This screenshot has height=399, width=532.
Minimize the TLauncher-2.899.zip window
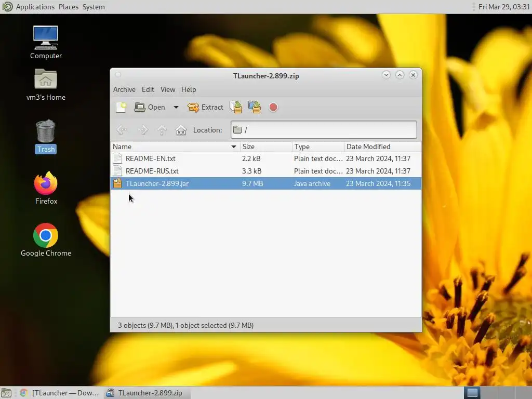(386, 75)
